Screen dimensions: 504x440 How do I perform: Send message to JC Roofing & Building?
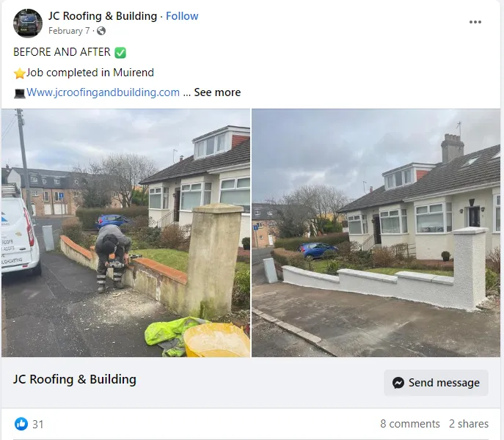coord(436,383)
